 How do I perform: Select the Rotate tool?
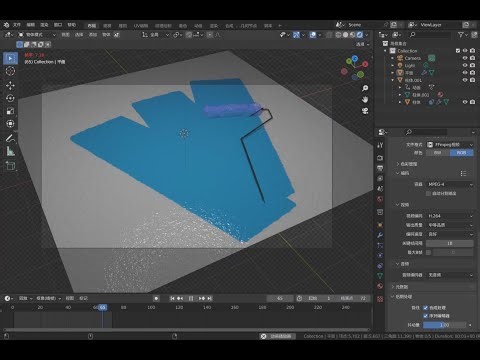point(10,98)
